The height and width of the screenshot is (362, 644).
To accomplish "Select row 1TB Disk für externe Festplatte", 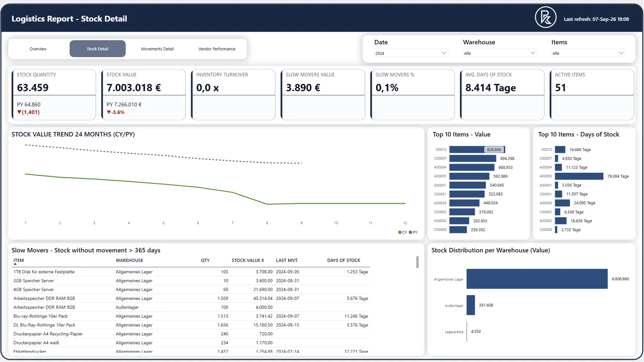I will pos(191,272).
